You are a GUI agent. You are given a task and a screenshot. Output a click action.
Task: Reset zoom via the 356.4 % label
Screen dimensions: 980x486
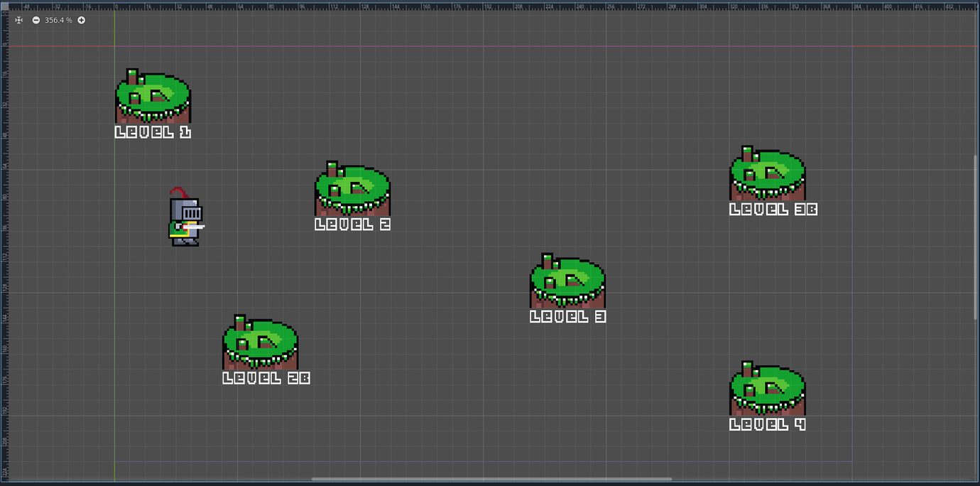click(x=58, y=20)
